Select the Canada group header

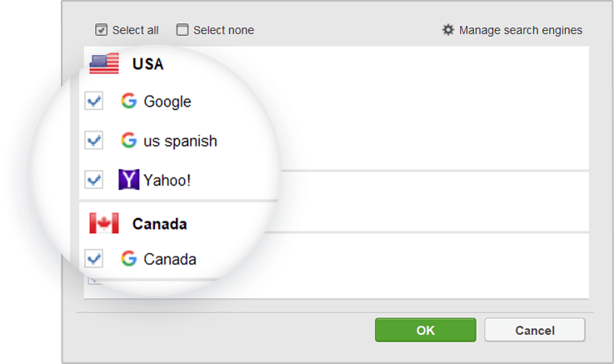pyautogui.click(x=160, y=224)
